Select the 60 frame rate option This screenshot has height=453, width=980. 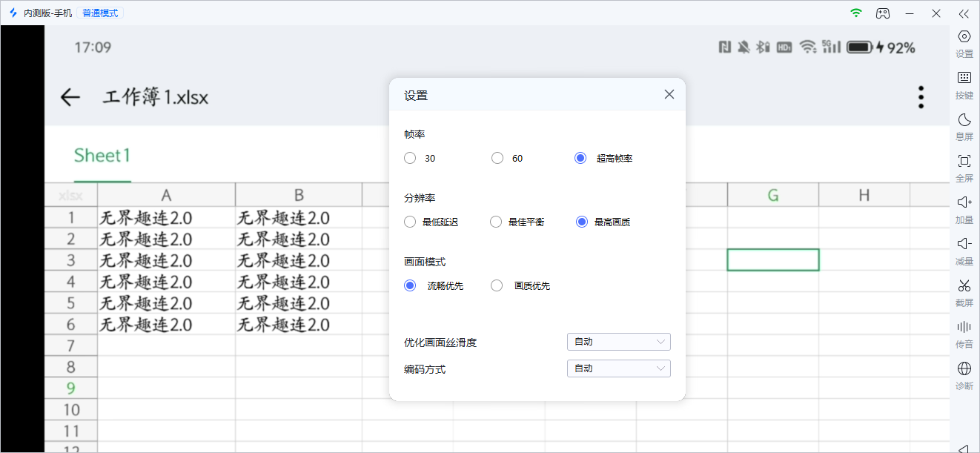click(x=497, y=158)
